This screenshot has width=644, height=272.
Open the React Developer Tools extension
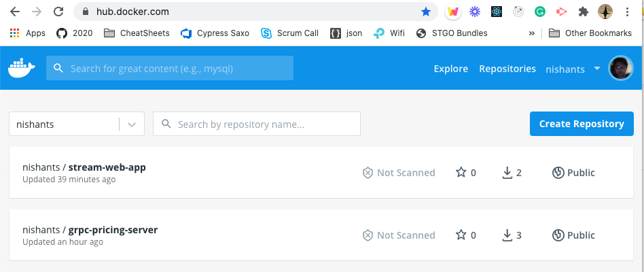[497, 12]
